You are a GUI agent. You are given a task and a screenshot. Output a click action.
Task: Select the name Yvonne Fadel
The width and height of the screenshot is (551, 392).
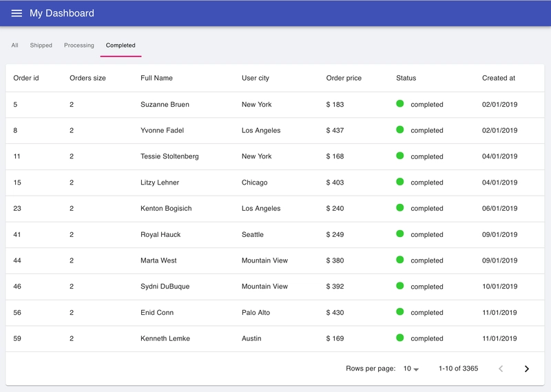point(162,130)
